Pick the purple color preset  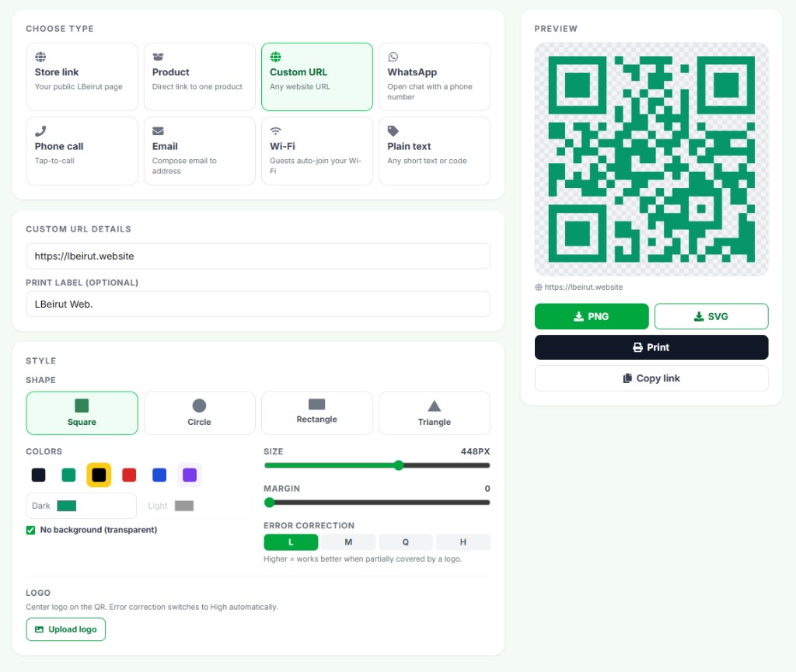(x=190, y=475)
